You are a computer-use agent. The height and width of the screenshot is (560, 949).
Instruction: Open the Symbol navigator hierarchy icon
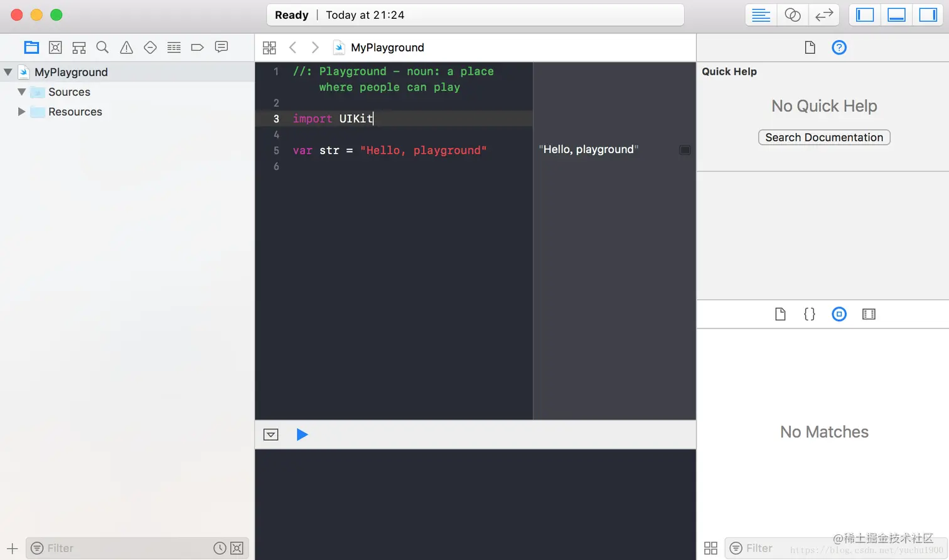pos(79,47)
